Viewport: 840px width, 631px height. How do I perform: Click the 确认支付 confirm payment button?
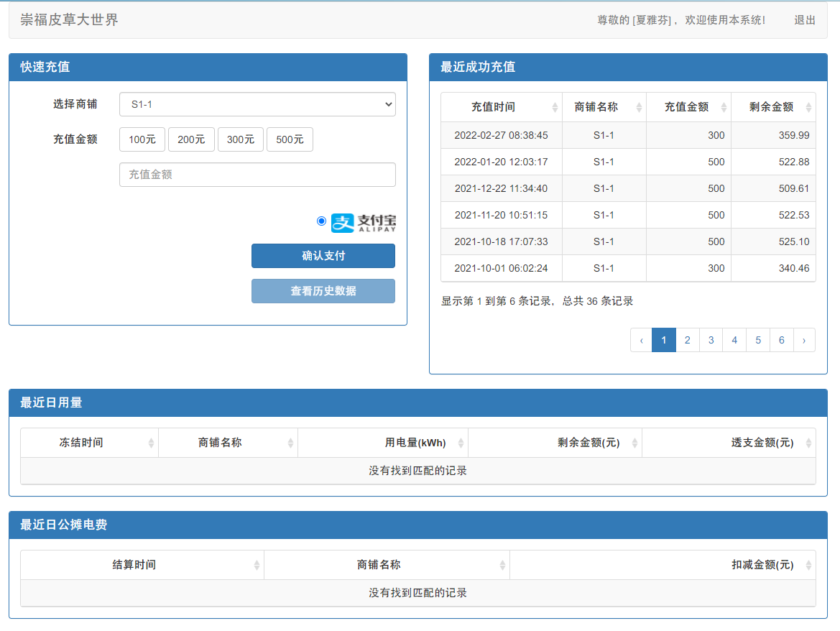click(323, 256)
